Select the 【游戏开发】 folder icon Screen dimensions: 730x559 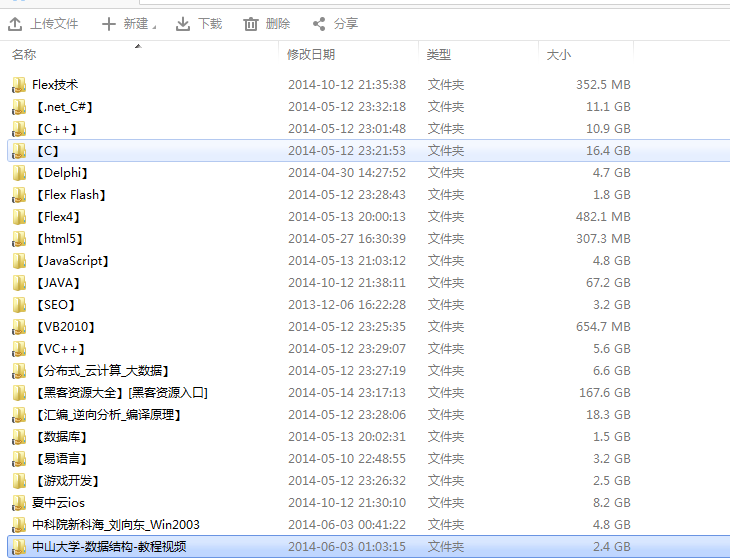19,481
